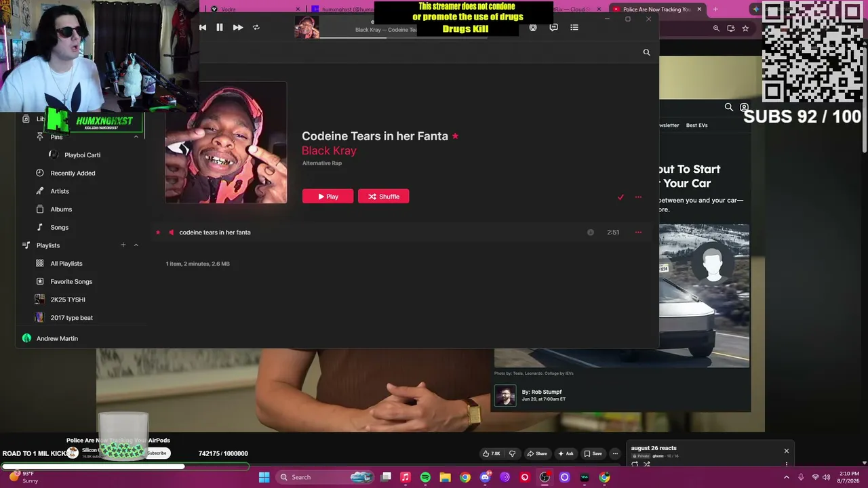Dislike the YouTube video
868x488 pixels.
[x=512, y=453]
